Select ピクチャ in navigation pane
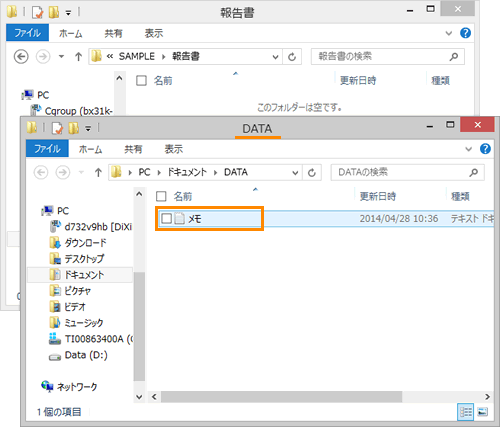This screenshot has width=500, height=427. click(x=77, y=291)
